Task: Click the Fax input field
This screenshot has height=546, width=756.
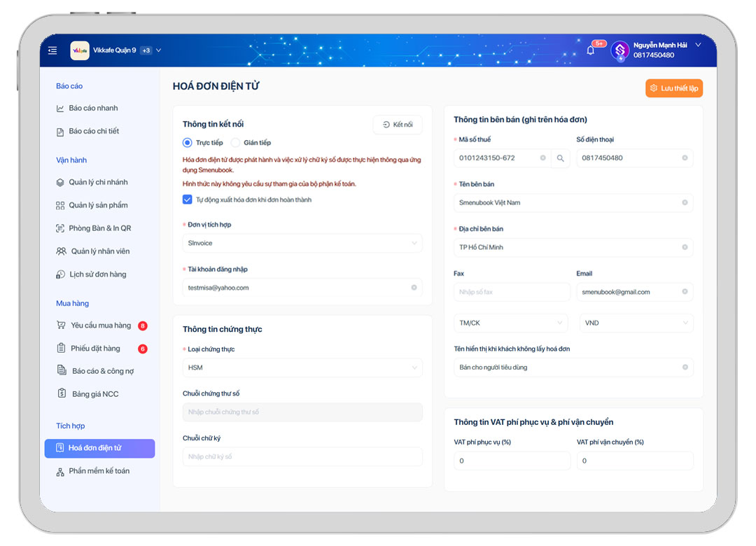Action: (x=512, y=293)
